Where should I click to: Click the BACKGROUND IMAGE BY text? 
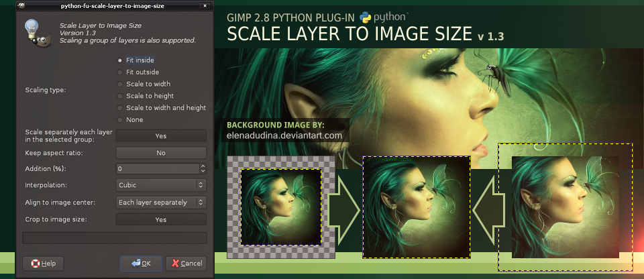click(276, 125)
